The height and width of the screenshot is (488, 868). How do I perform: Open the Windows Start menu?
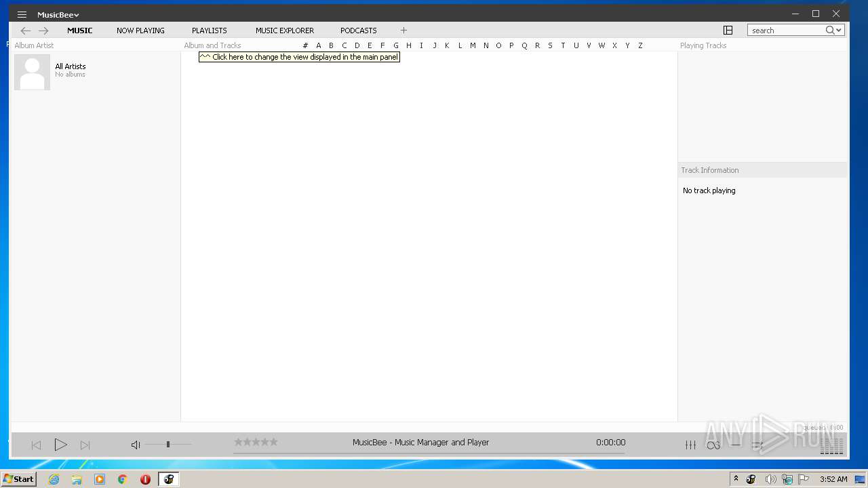tap(18, 479)
